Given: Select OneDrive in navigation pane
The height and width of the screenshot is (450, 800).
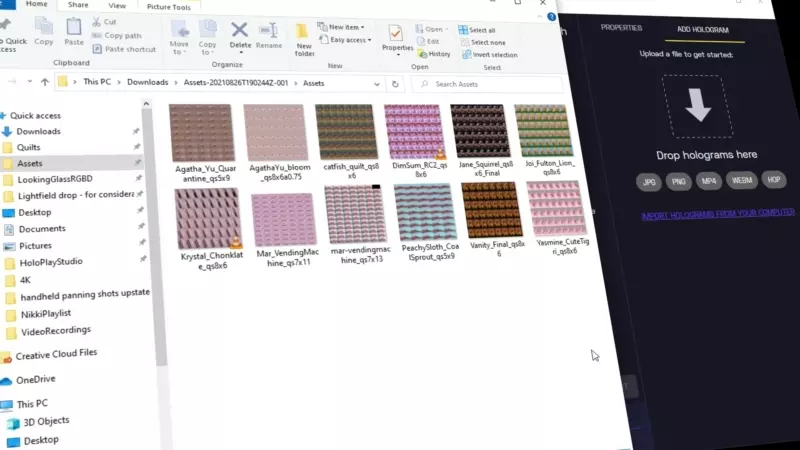Looking at the screenshot, I should pos(36,380).
